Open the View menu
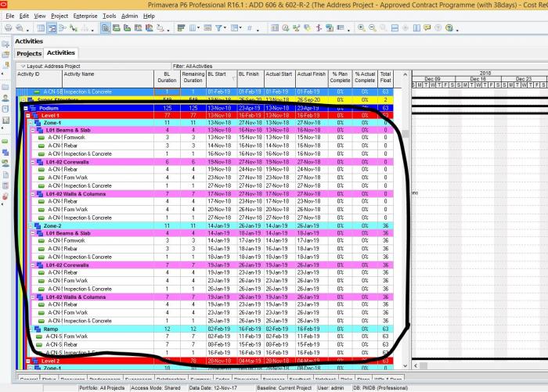The image size is (548, 392). [x=39, y=16]
